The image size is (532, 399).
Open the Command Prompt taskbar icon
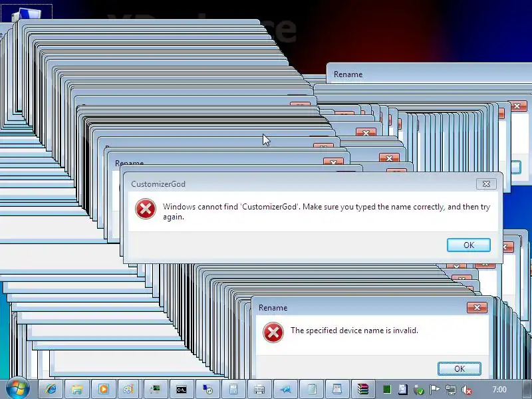click(182, 389)
